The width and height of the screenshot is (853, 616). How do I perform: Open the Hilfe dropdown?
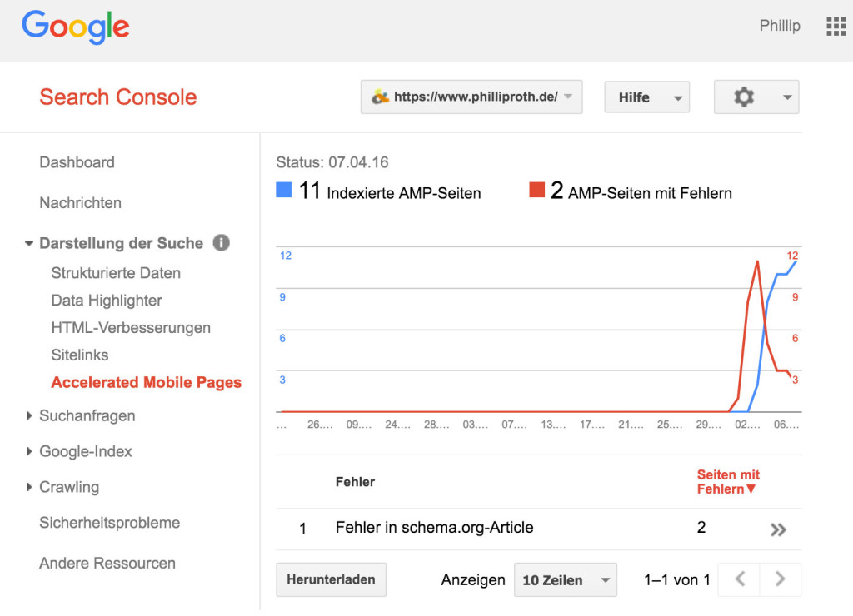tap(646, 97)
